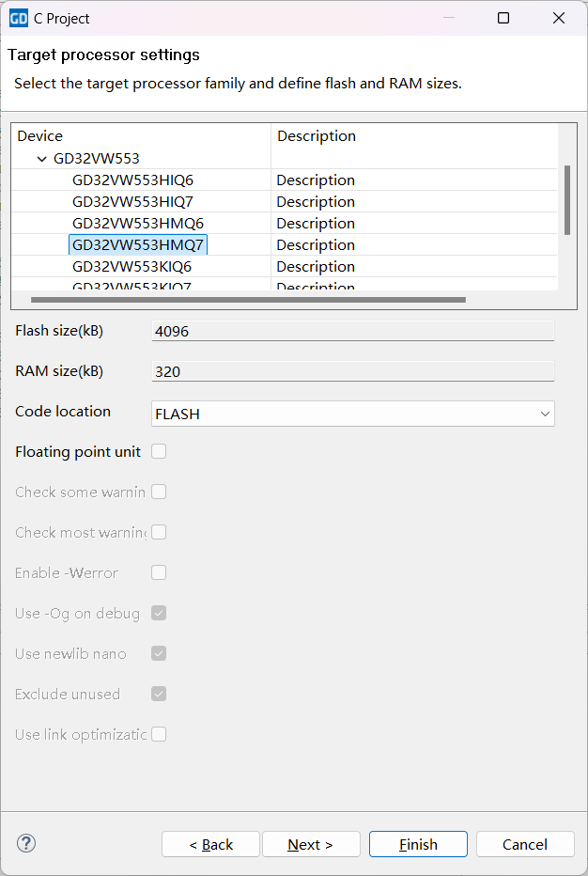Select the GD32VW553KIQ6 device
This screenshot has width=588, height=876.
click(x=132, y=266)
